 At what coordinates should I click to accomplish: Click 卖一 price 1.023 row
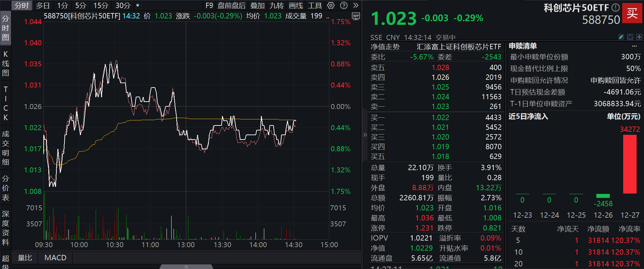(x=436, y=106)
